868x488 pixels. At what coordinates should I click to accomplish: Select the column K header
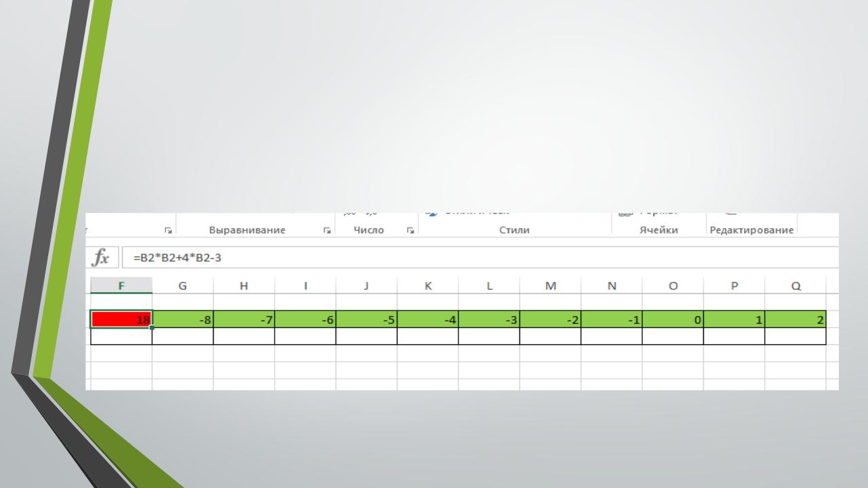click(428, 285)
